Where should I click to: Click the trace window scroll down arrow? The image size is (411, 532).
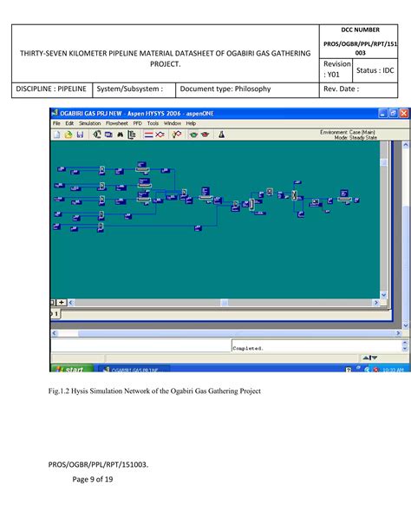pyautogui.click(x=405, y=349)
